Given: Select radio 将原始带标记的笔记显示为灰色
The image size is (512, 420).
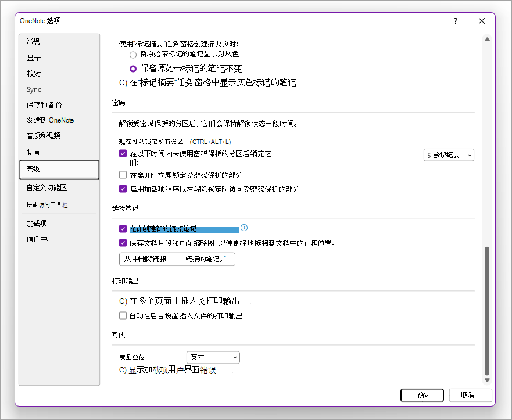Looking at the screenshot, I should pyautogui.click(x=133, y=55).
